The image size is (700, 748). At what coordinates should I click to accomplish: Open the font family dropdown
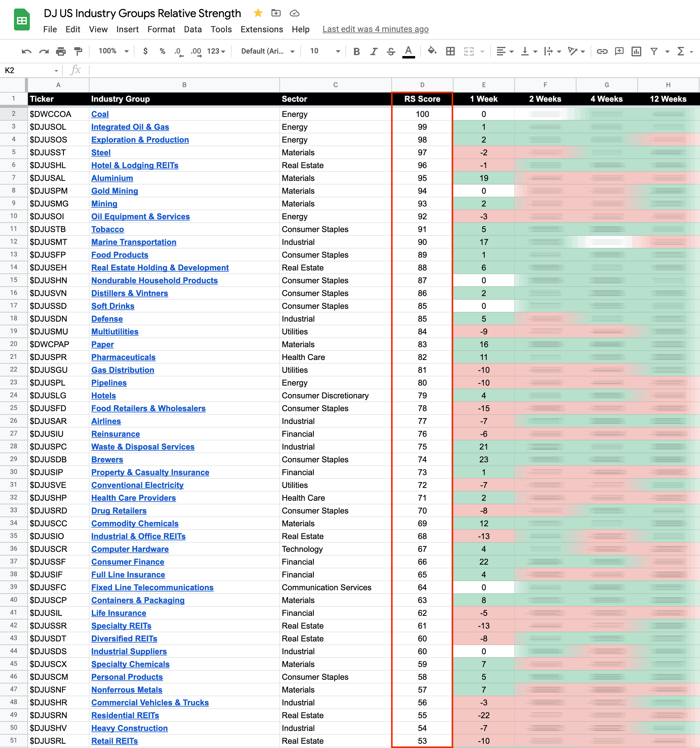click(268, 51)
